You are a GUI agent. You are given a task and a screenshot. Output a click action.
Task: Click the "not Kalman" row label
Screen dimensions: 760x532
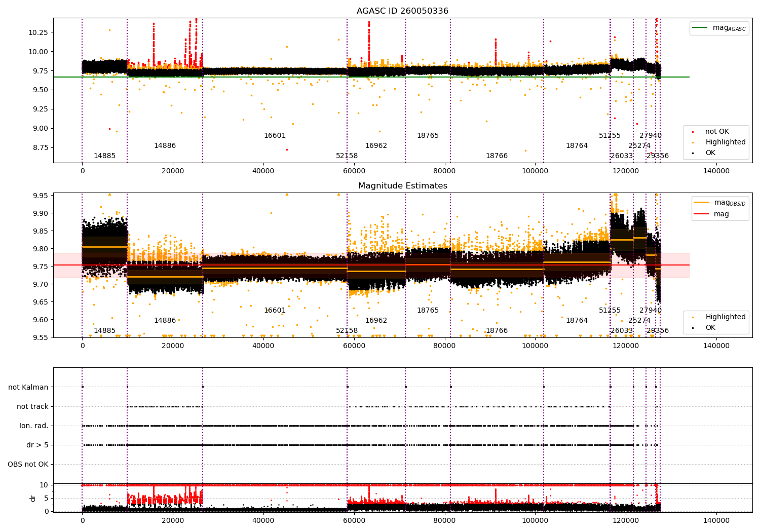coord(28,388)
